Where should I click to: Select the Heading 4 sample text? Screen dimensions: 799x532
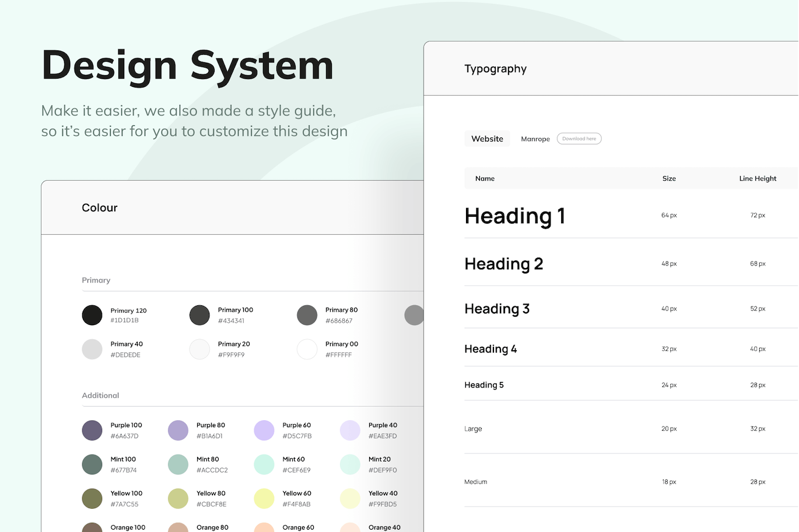coord(490,349)
